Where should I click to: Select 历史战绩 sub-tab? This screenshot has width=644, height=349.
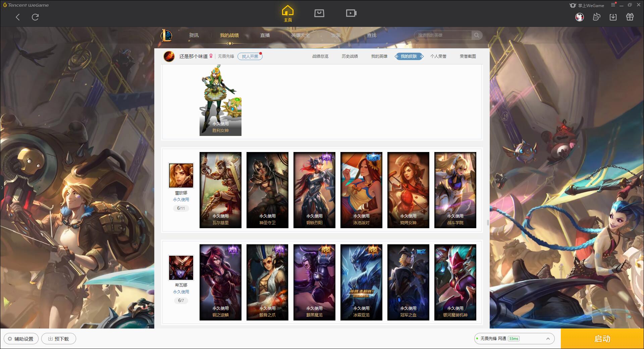coord(350,56)
